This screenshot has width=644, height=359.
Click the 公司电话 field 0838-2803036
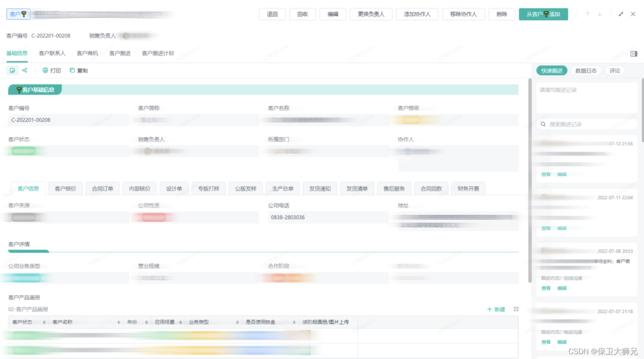click(x=328, y=218)
